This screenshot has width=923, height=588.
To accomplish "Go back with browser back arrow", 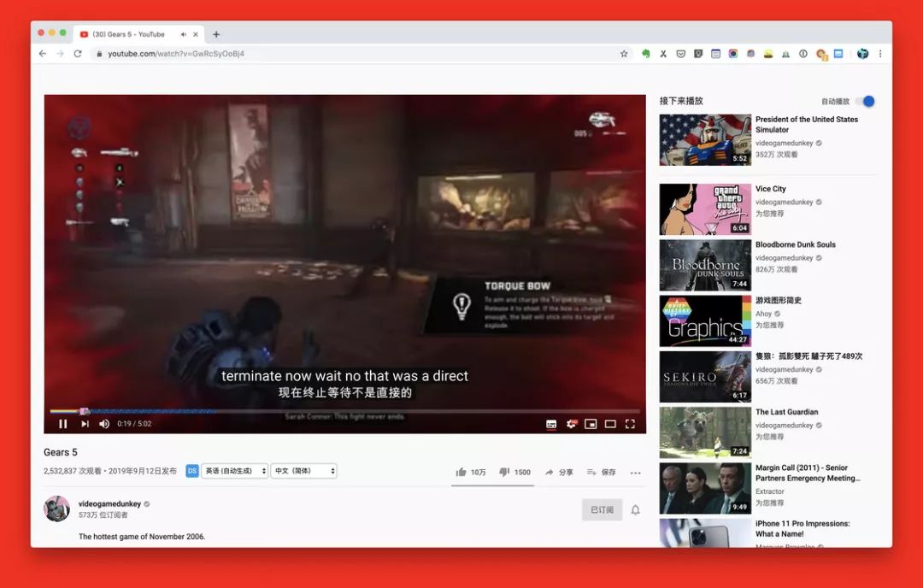I will tap(43, 54).
